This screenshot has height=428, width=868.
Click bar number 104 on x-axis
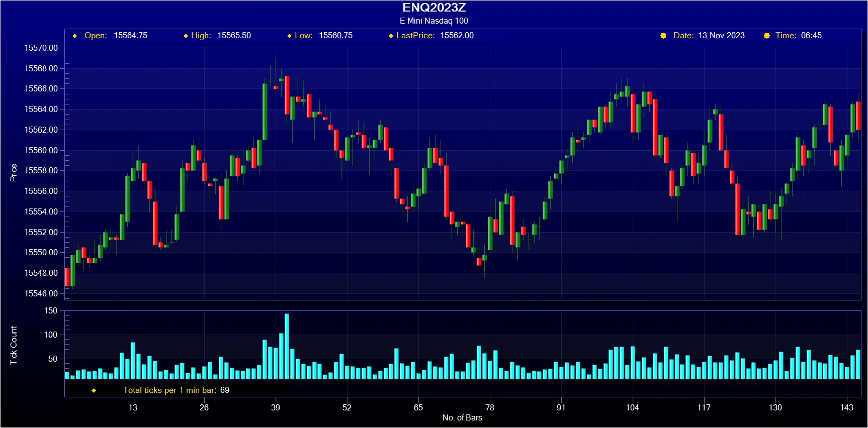point(633,407)
